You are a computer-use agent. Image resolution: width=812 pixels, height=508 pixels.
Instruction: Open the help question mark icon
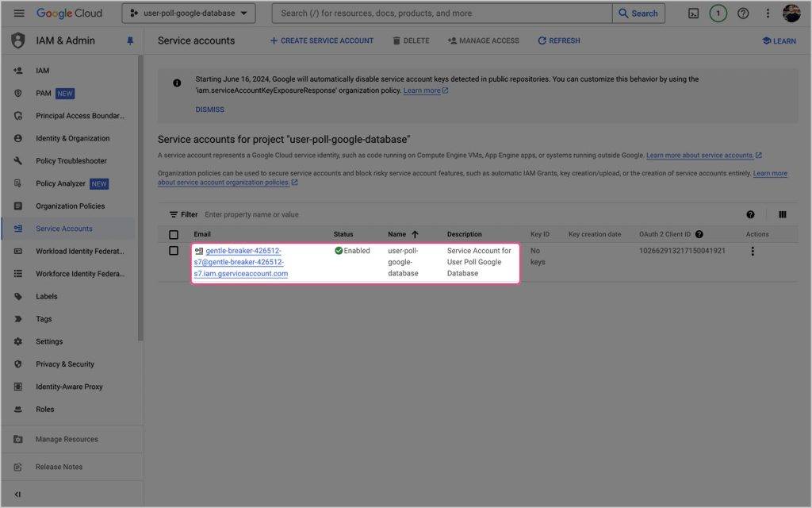(x=743, y=13)
